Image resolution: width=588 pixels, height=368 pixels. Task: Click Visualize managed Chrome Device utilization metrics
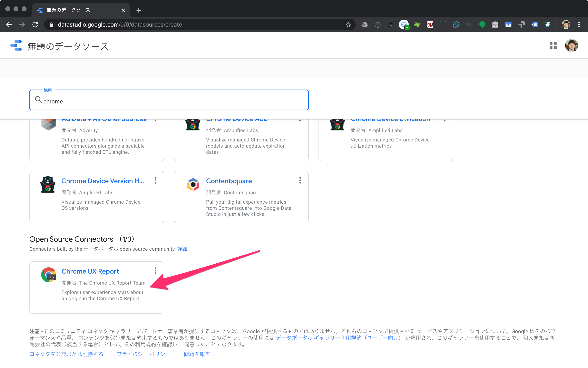point(390,143)
